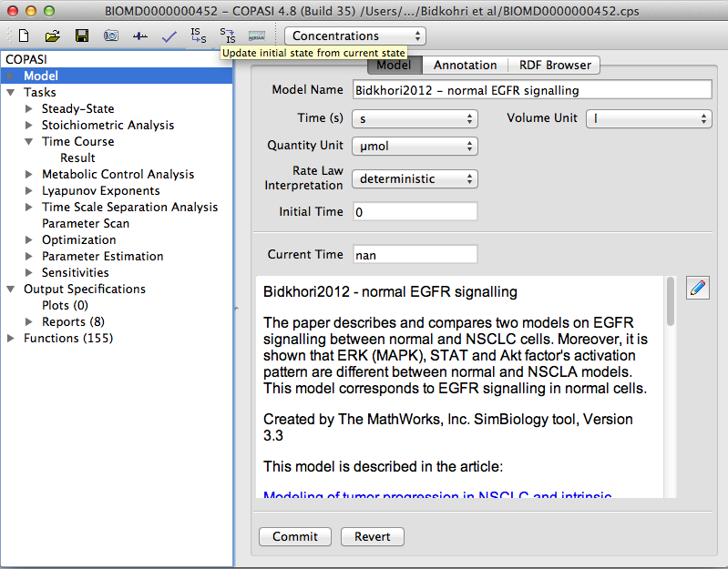This screenshot has height=569, width=728.
Task: Save the model using floppy disk icon
Action: coord(82,36)
